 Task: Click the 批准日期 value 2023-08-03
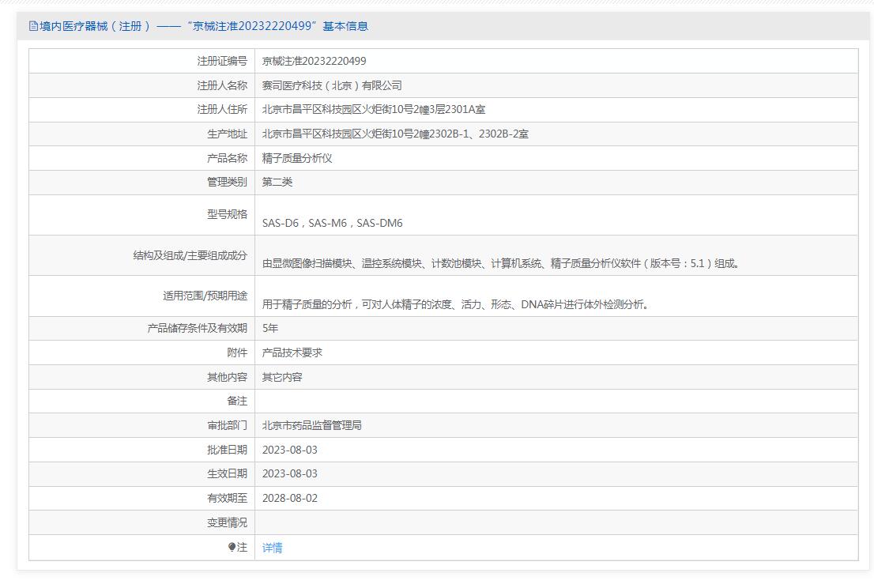(x=290, y=450)
